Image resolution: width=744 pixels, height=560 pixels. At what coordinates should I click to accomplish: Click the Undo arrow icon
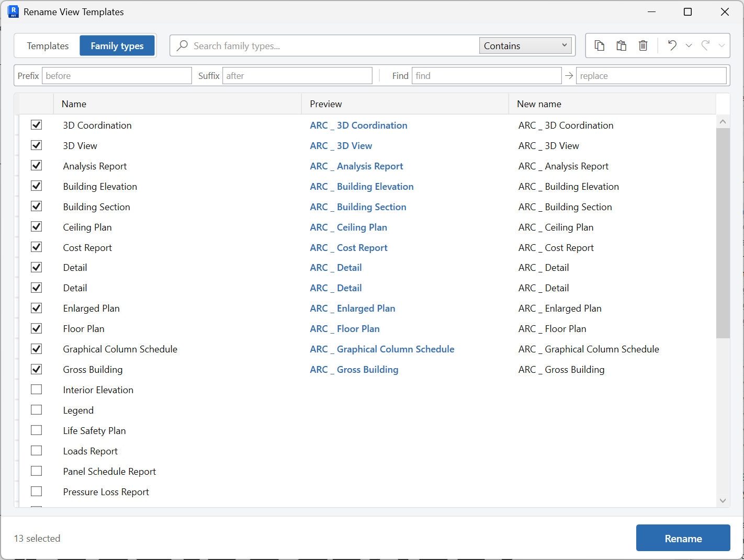click(672, 45)
